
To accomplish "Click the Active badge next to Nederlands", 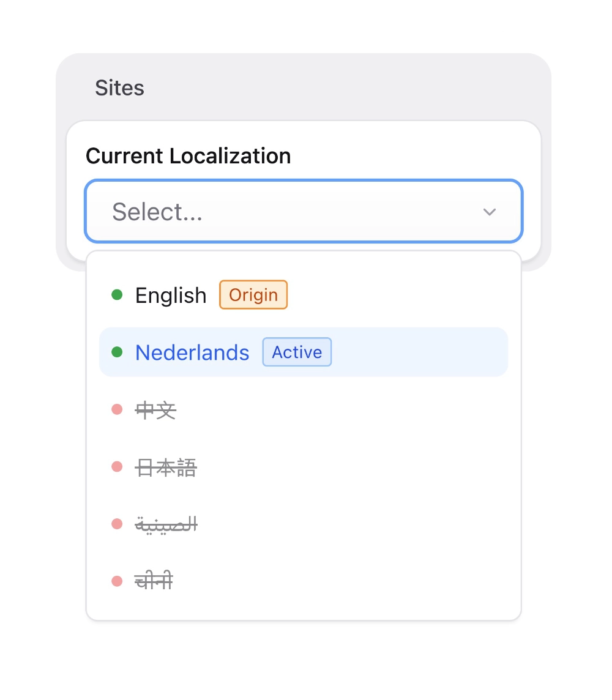I will (x=297, y=352).
